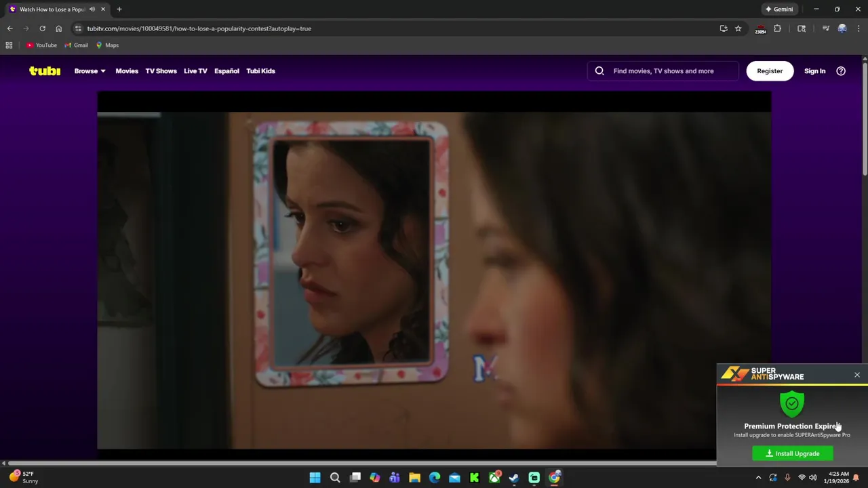Go back in browser history
Screen dimensions: 868x488
pyautogui.click(x=9, y=28)
